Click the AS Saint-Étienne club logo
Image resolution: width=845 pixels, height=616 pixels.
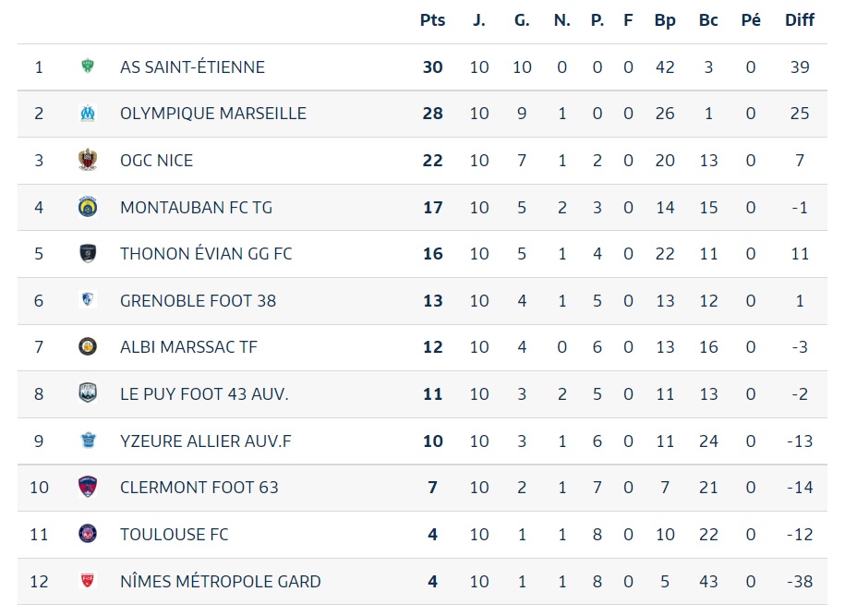click(x=88, y=66)
